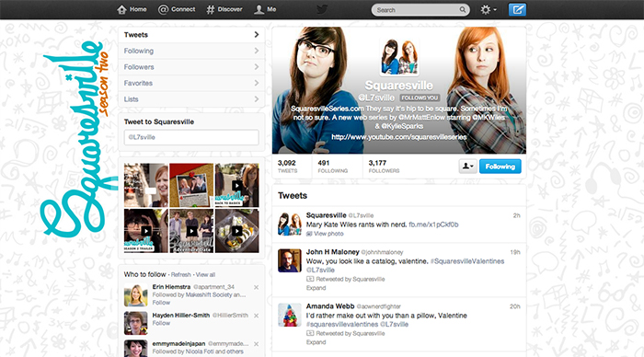
Task: Open Hayden Hillier-Smith's avatar
Action: click(x=136, y=323)
